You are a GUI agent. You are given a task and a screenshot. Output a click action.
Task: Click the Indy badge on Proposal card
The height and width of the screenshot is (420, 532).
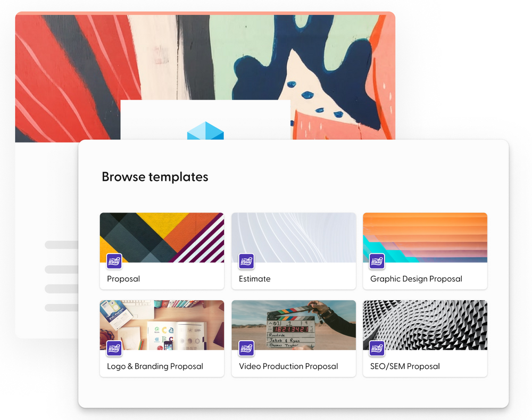114,261
